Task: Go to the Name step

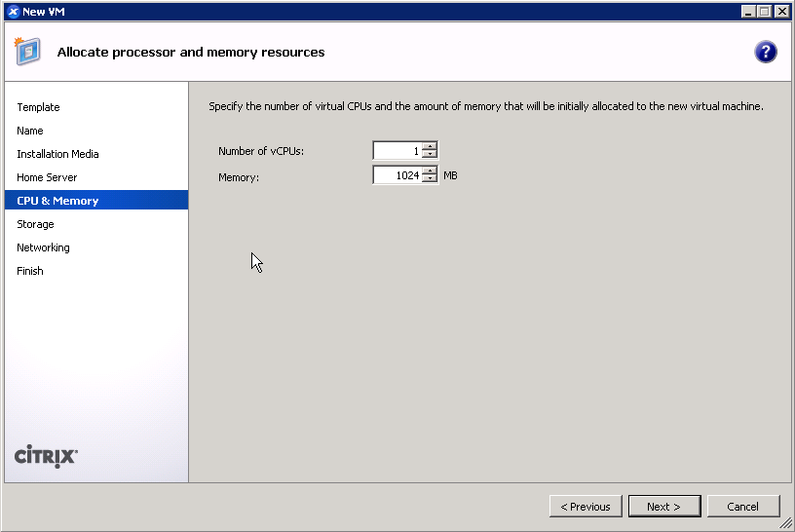Action: click(30, 131)
